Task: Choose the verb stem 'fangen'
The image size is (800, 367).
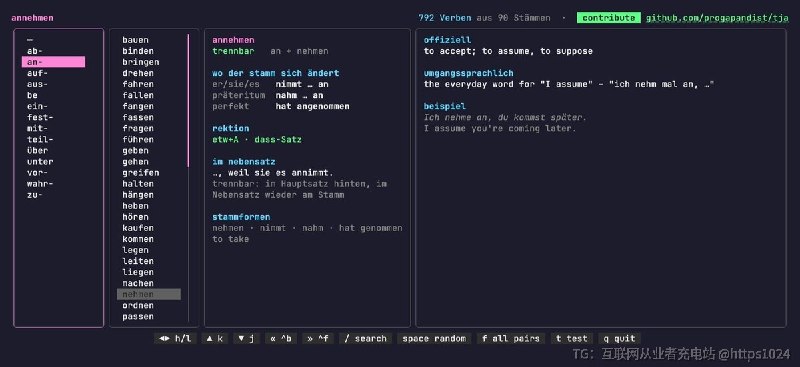Action: pos(138,106)
